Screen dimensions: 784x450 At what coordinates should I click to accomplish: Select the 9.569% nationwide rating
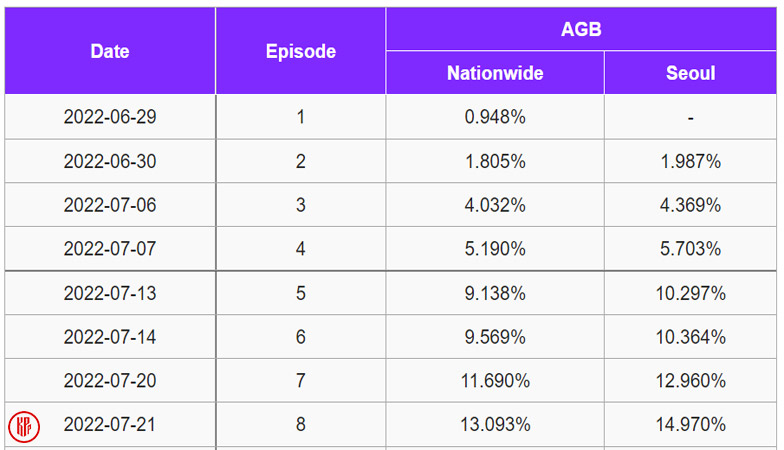click(x=495, y=337)
